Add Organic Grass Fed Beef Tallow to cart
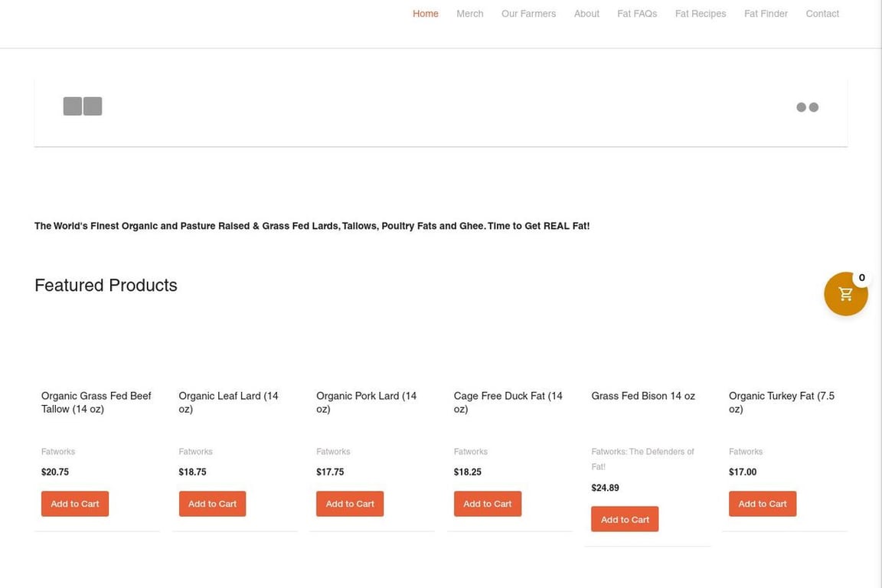 75,504
